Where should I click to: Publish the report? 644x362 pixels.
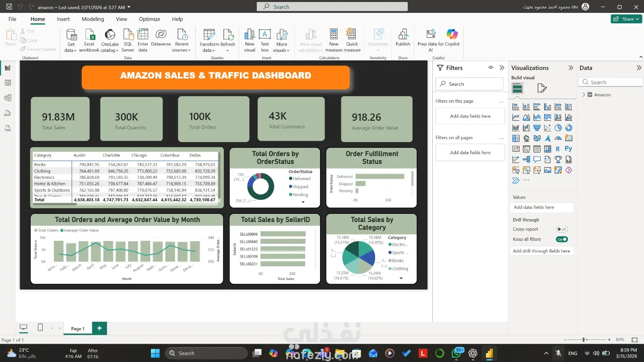403,38
